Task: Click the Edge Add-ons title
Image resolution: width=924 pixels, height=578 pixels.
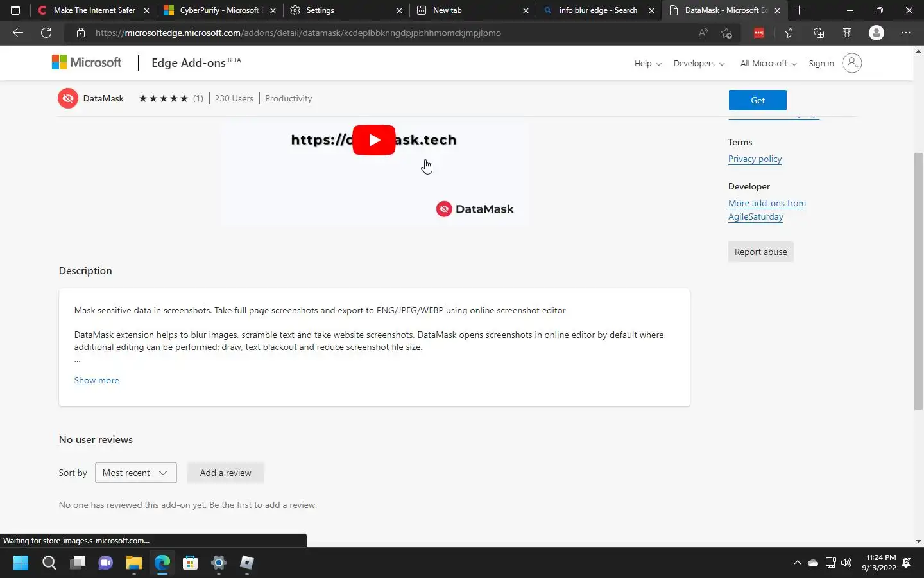Action: point(189,63)
